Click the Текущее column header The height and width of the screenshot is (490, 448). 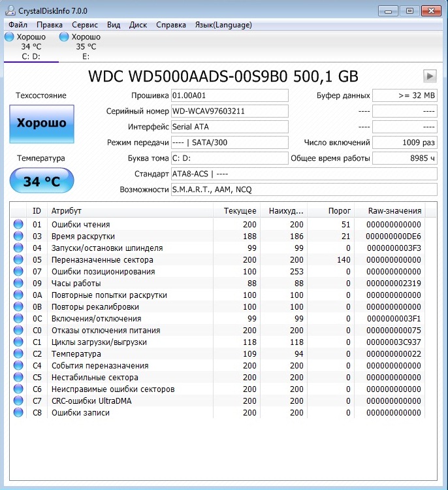click(236, 211)
